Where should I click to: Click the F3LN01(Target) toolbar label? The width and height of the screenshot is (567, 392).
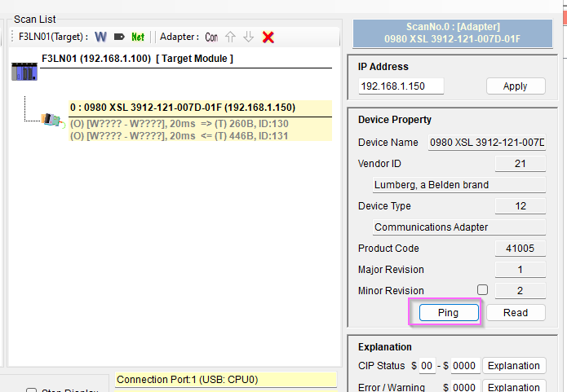click(53, 37)
